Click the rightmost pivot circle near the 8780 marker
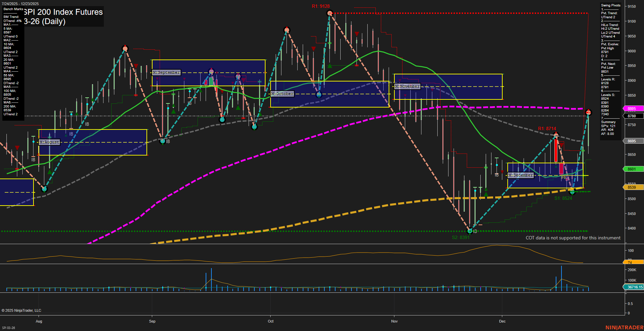 [x=589, y=112]
